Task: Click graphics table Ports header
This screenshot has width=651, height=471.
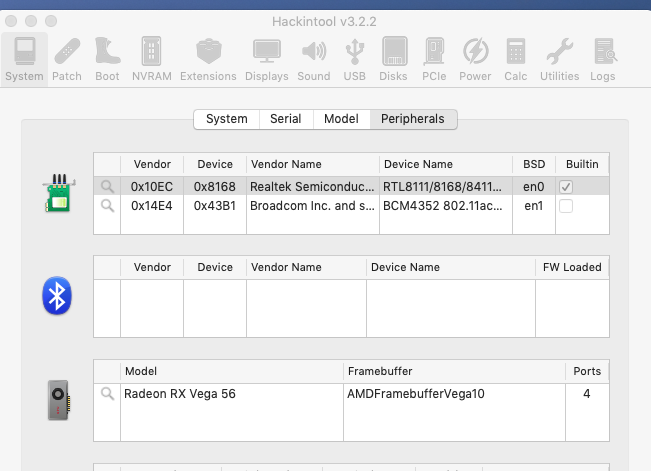Action: click(587, 371)
